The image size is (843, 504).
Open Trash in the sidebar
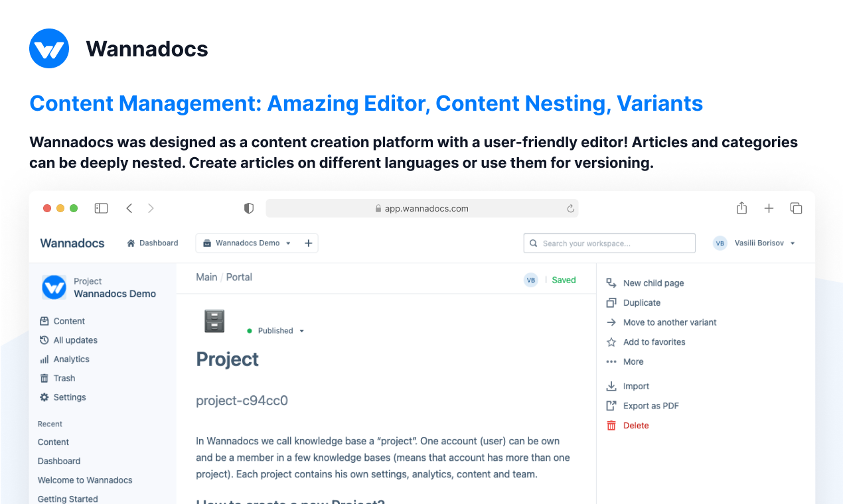click(x=57, y=378)
